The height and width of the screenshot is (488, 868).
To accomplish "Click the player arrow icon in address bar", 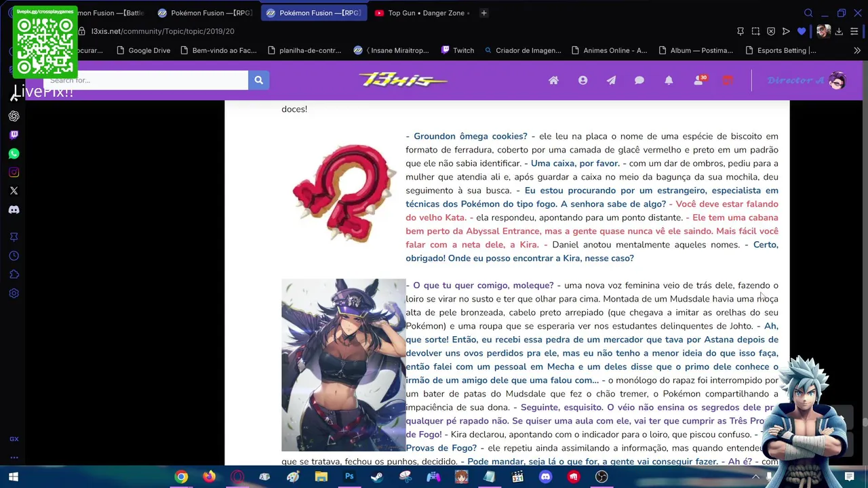I will tap(786, 31).
